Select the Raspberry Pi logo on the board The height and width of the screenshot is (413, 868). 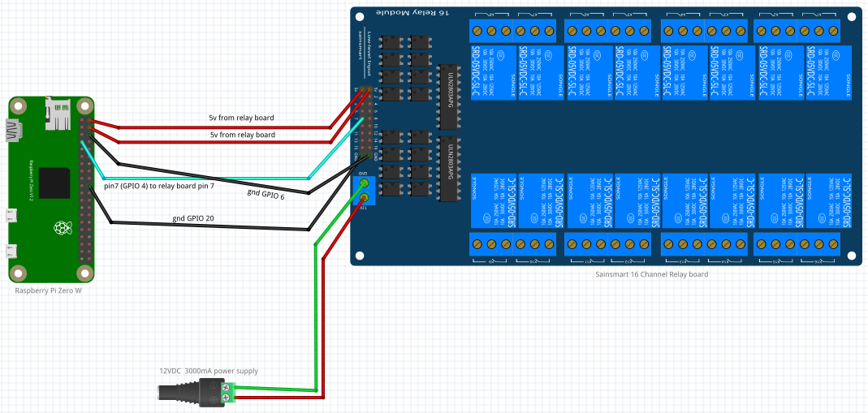62,228
